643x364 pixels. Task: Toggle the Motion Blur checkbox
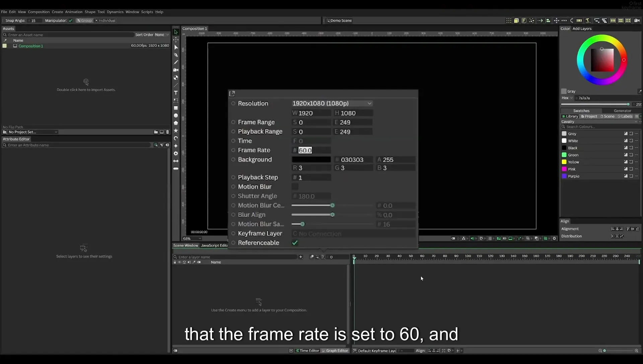295,187
